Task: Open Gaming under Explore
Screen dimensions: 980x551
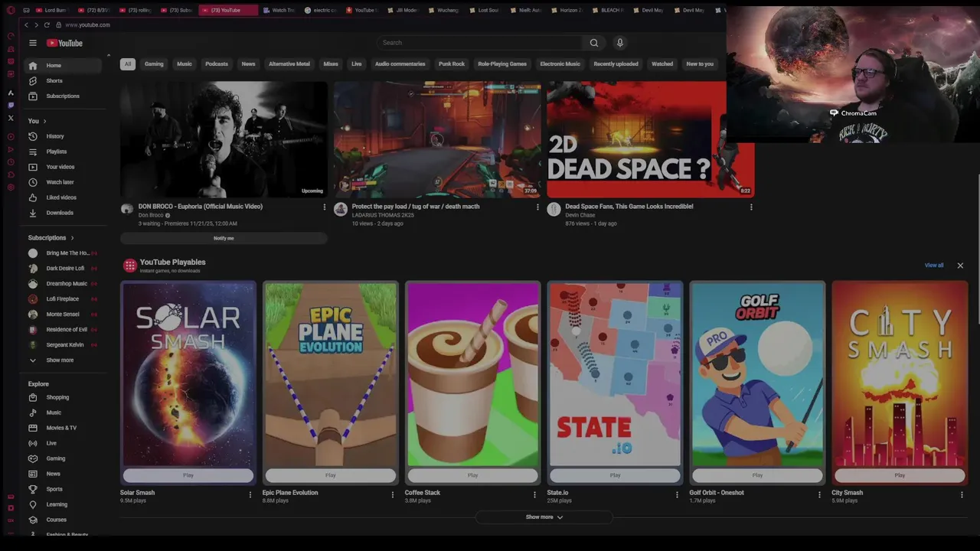Action: pyautogui.click(x=63, y=458)
